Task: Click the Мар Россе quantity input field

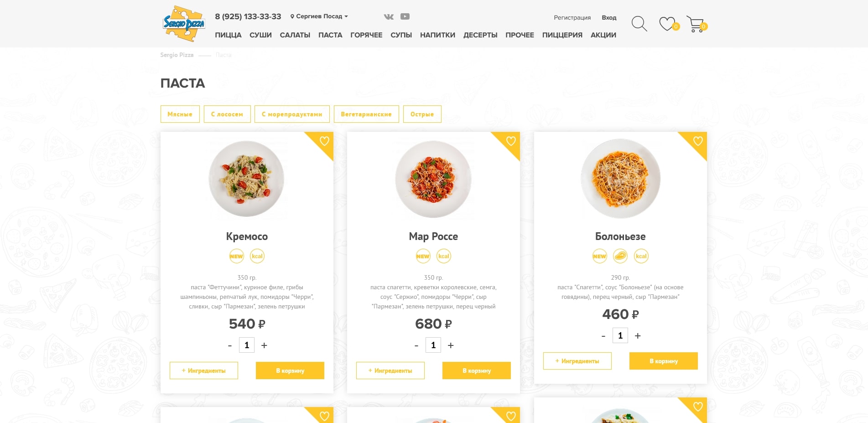Action: 433,345
